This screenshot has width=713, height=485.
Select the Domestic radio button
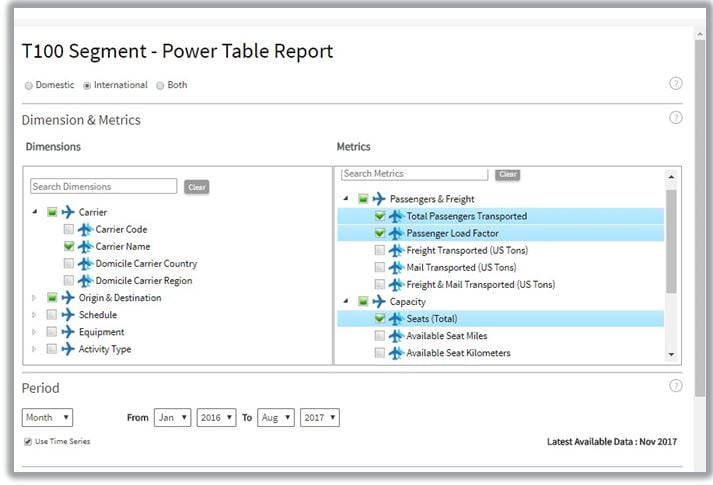coord(29,86)
